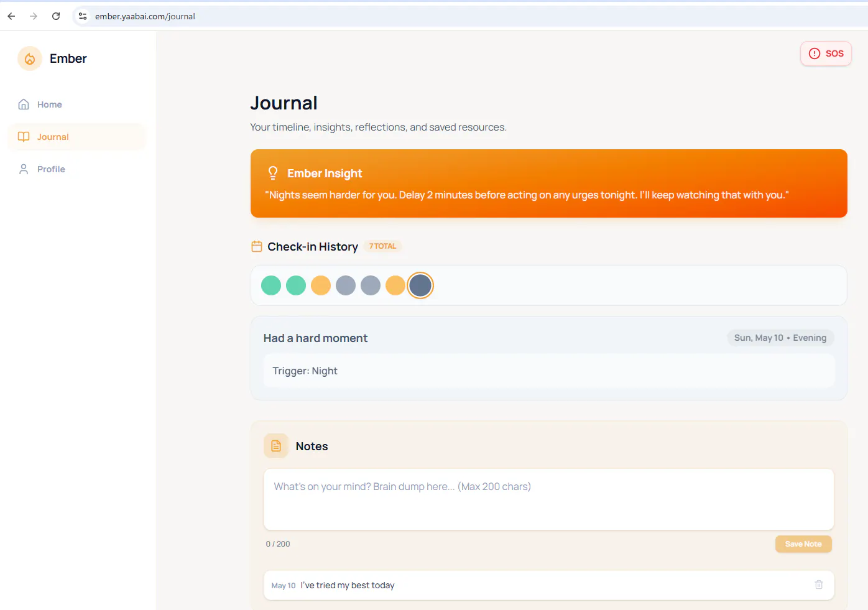
Task: Click the Ember app name in sidebar
Action: coord(68,58)
